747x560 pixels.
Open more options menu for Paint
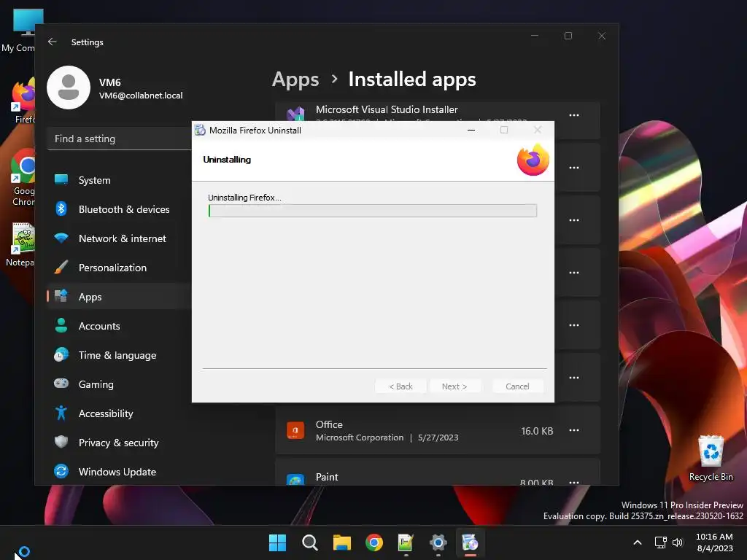click(574, 482)
